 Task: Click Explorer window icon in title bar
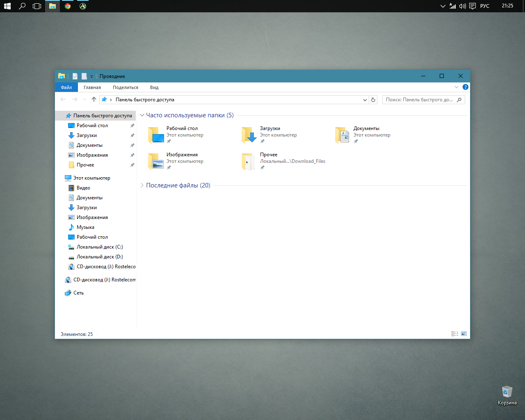(62, 76)
